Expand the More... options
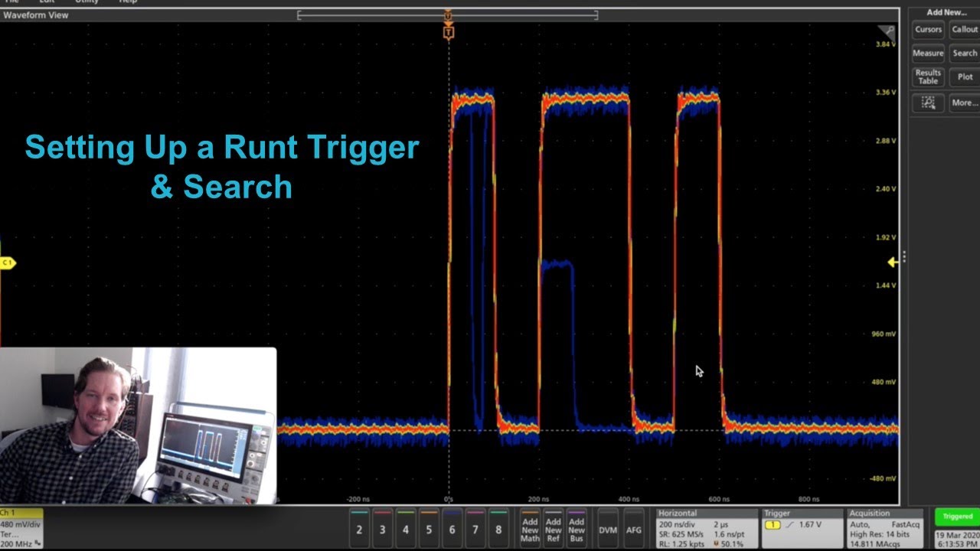 [x=965, y=103]
